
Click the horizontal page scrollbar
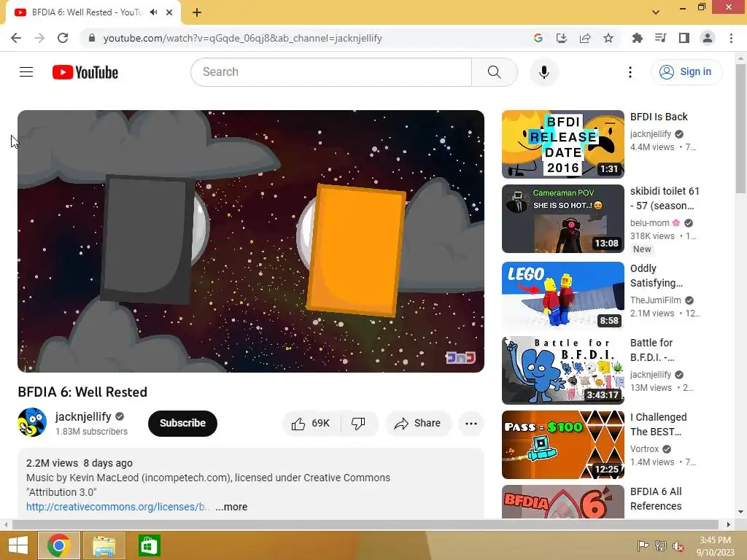tap(365, 524)
